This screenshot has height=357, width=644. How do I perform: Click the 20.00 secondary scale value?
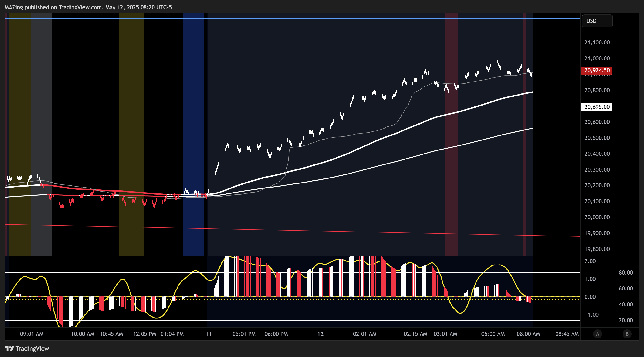click(x=626, y=320)
